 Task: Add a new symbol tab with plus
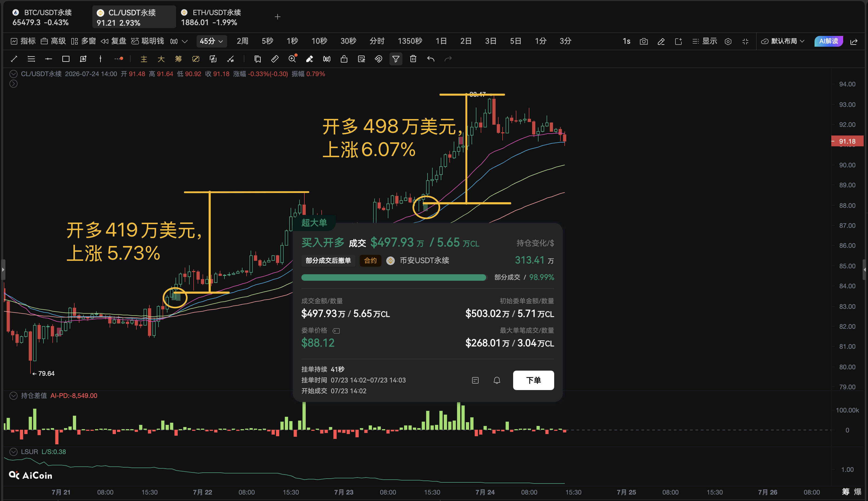pyautogui.click(x=277, y=17)
